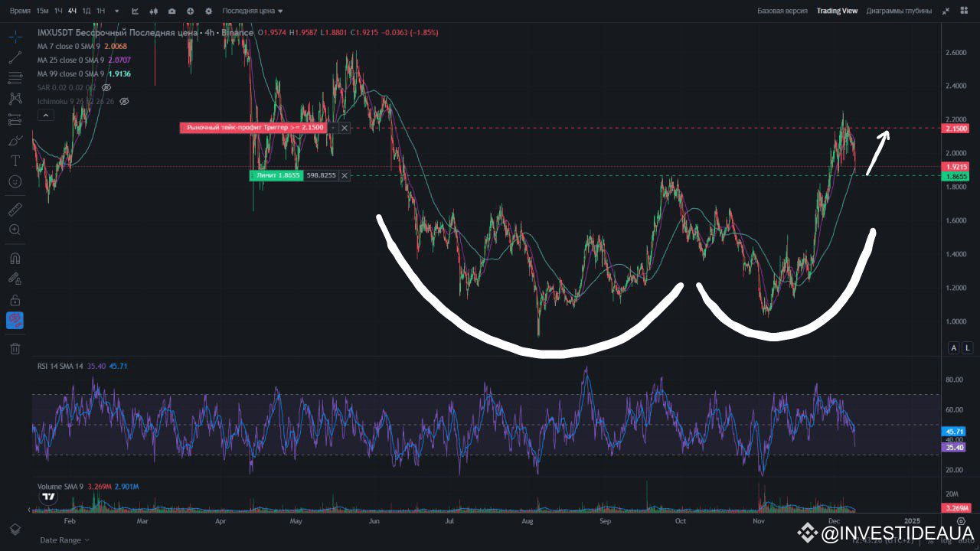Select the measure ruler tool
Viewport: 980px width, 551px height.
[x=15, y=209]
